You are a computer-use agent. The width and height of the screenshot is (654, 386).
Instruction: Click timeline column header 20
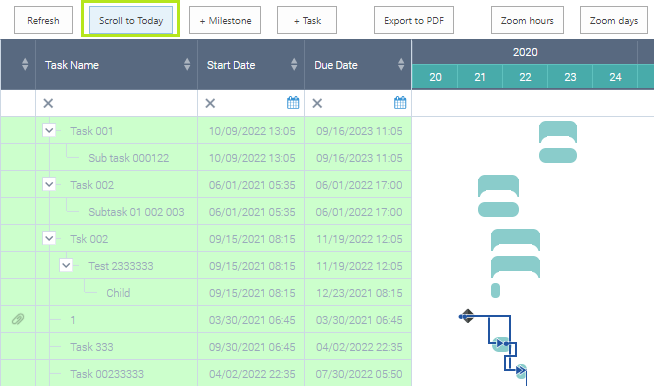tap(435, 77)
